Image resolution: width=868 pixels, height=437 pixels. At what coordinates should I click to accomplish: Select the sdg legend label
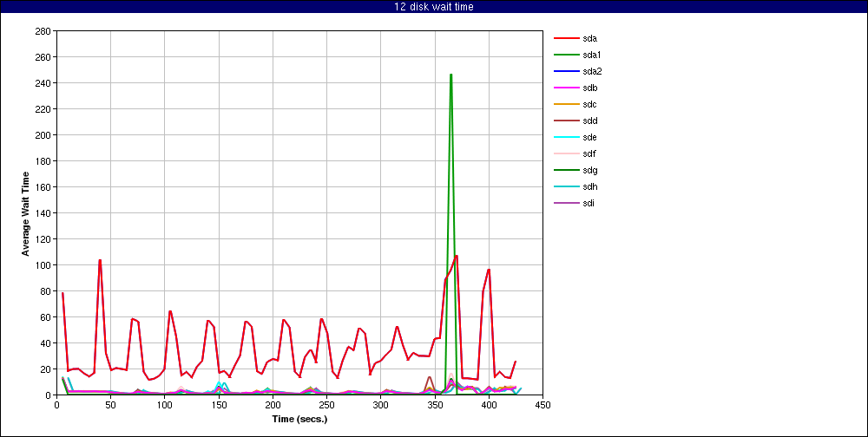pyautogui.click(x=589, y=170)
